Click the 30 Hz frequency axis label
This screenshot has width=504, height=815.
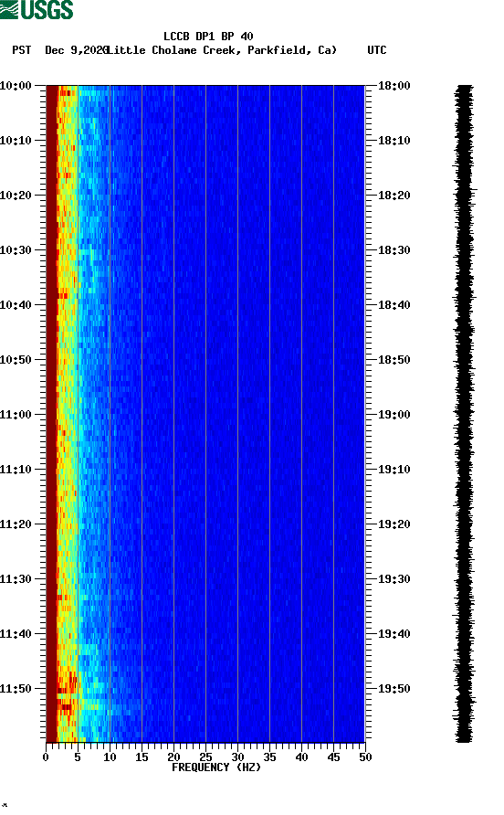point(237,757)
